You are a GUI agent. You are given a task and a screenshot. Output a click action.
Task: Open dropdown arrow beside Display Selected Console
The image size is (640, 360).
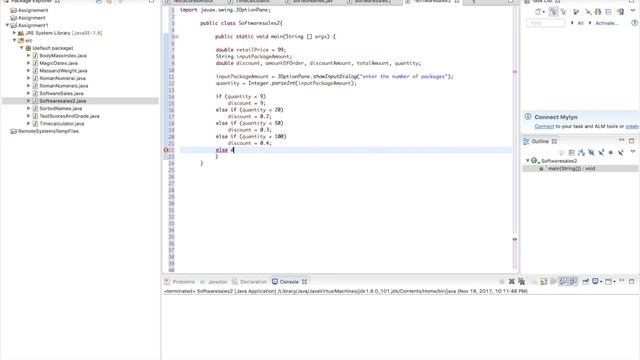pos(601,282)
